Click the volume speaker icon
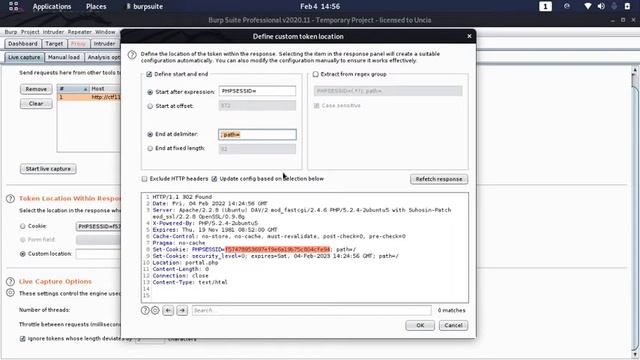The height and width of the screenshot is (360, 640). 601,7
